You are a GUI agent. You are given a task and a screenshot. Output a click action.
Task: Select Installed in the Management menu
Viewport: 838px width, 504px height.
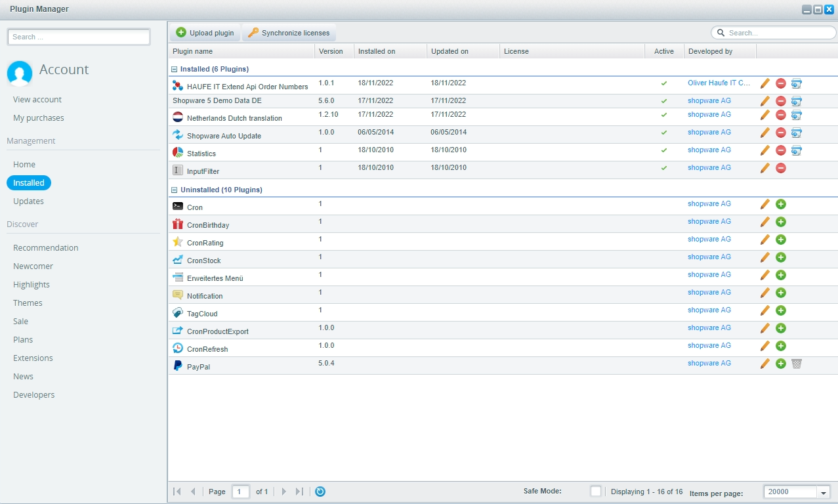pos(29,183)
